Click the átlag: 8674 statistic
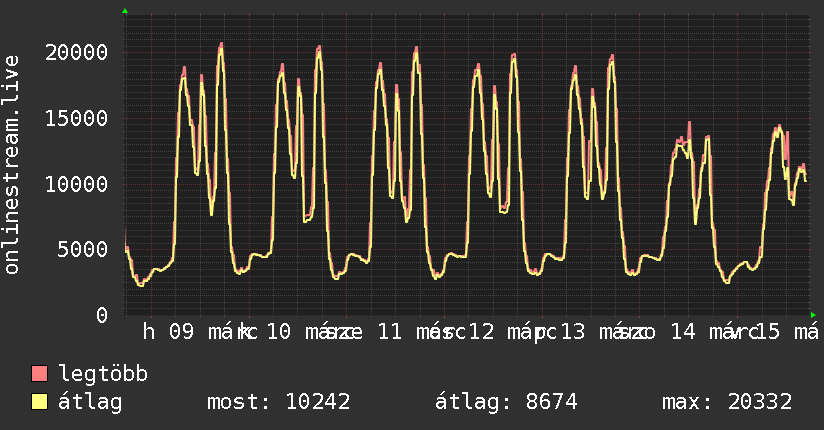Viewport: 824px width, 430px height. tap(506, 402)
